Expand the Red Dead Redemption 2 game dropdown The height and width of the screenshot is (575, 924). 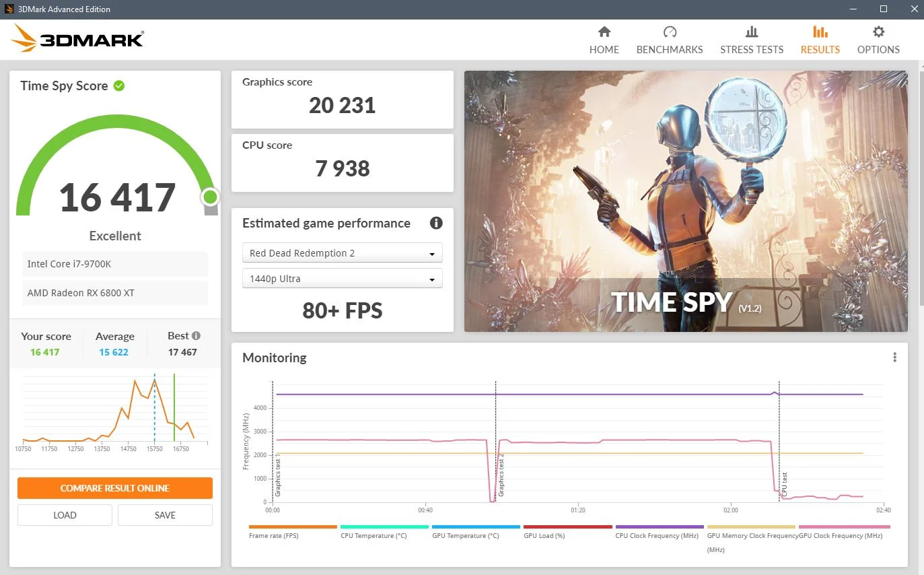(343, 253)
